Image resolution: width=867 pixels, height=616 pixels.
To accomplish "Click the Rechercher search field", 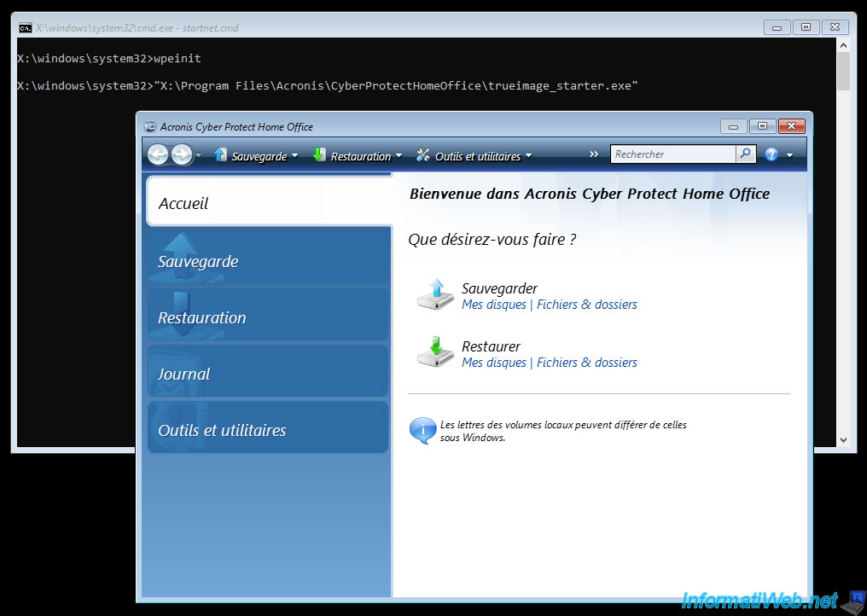I will click(x=672, y=154).
